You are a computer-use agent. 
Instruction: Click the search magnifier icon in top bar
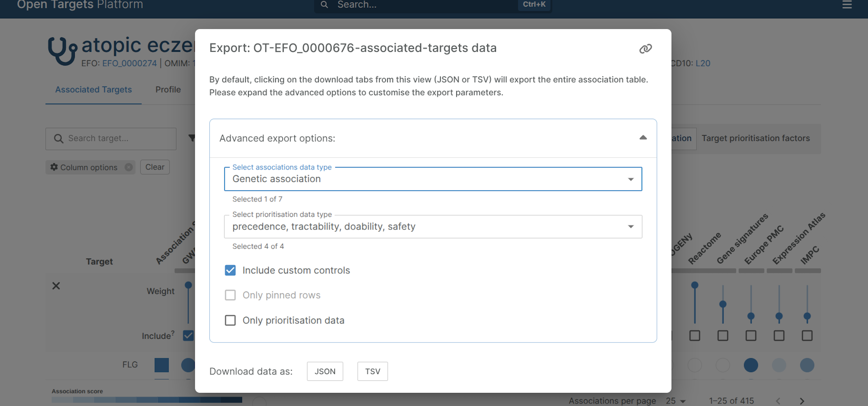324,5
